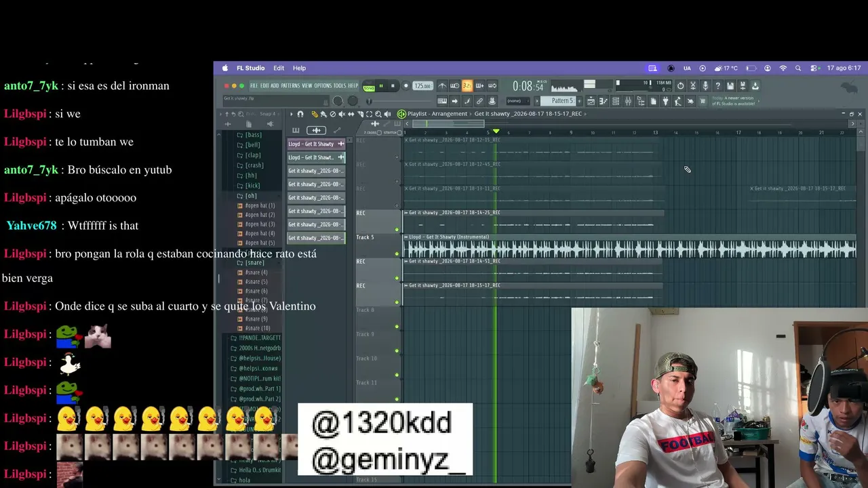Expand the [bass] folder in browser

point(250,135)
